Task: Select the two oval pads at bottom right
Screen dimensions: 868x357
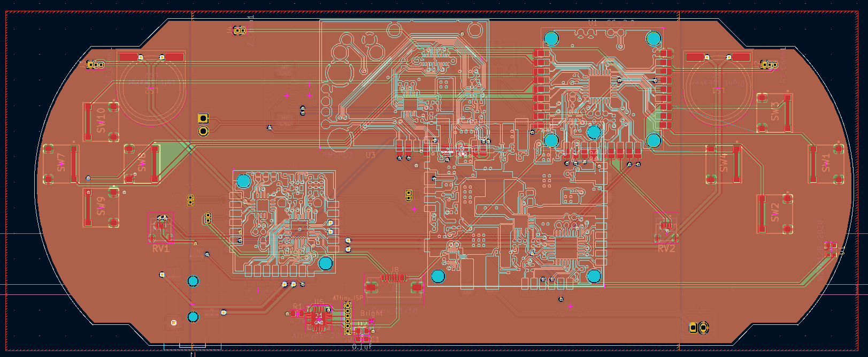Action: tap(698, 327)
